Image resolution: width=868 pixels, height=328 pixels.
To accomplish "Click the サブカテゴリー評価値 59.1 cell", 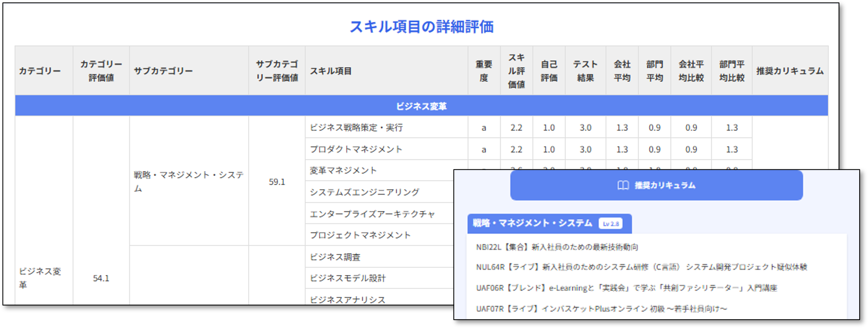I will (x=277, y=182).
